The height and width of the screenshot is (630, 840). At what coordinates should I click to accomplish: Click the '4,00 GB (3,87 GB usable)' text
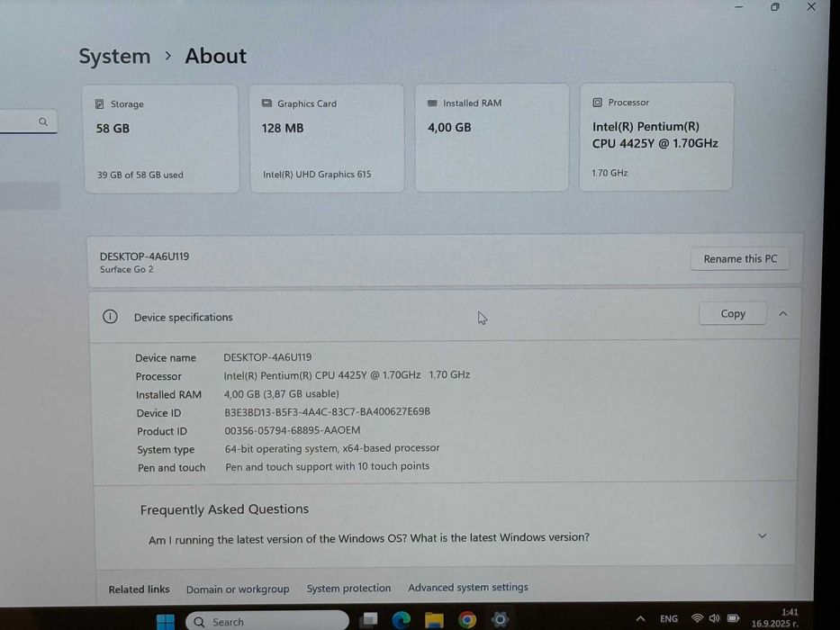tap(281, 394)
